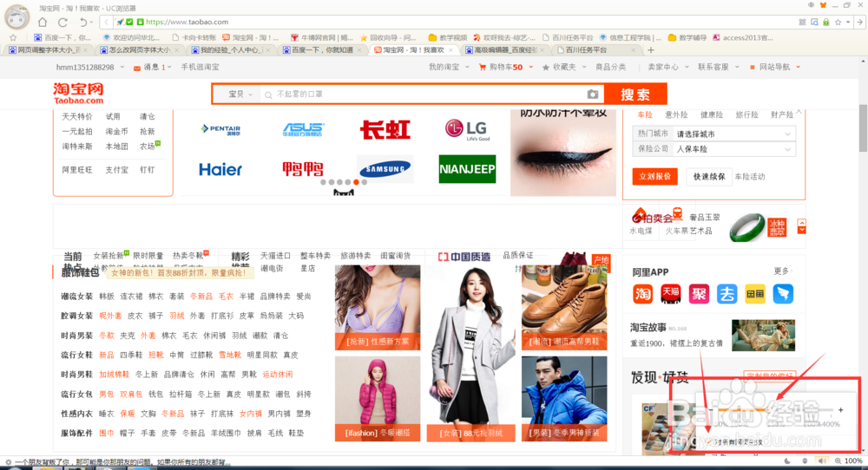Open 百度一下 bookmark in bookmarks bar
The height and width of the screenshot is (470, 868).
coord(62,37)
